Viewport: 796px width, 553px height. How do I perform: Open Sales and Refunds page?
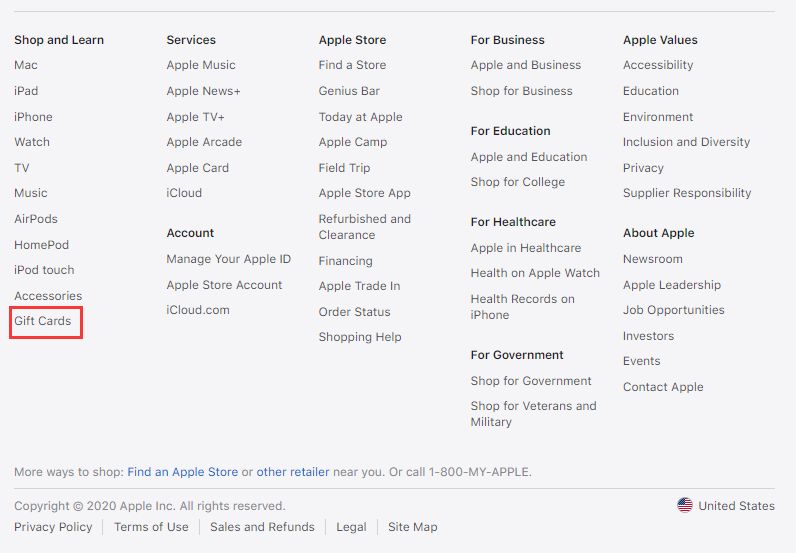pyautogui.click(x=262, y=527)
